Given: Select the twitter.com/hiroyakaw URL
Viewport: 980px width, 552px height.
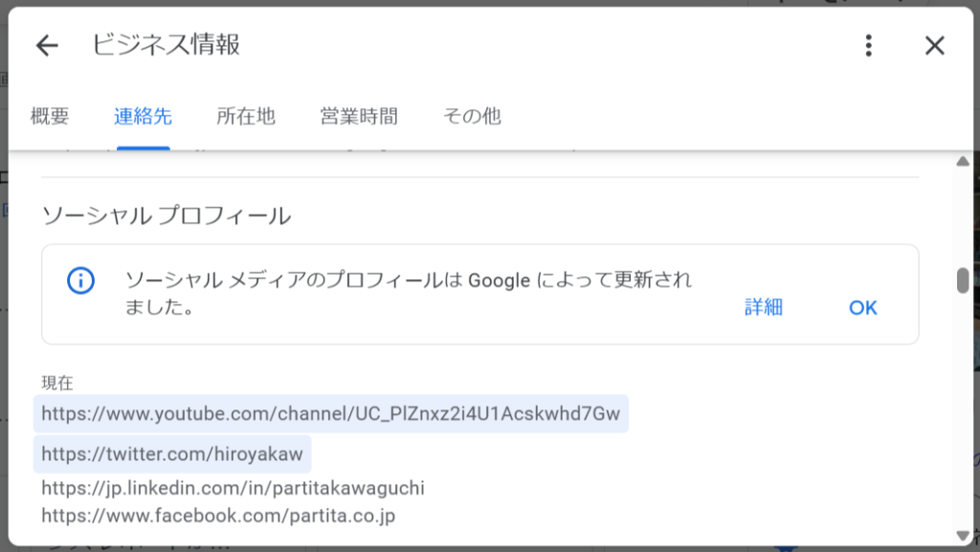Looking at the screenshot, I should (x=172, y=454).
